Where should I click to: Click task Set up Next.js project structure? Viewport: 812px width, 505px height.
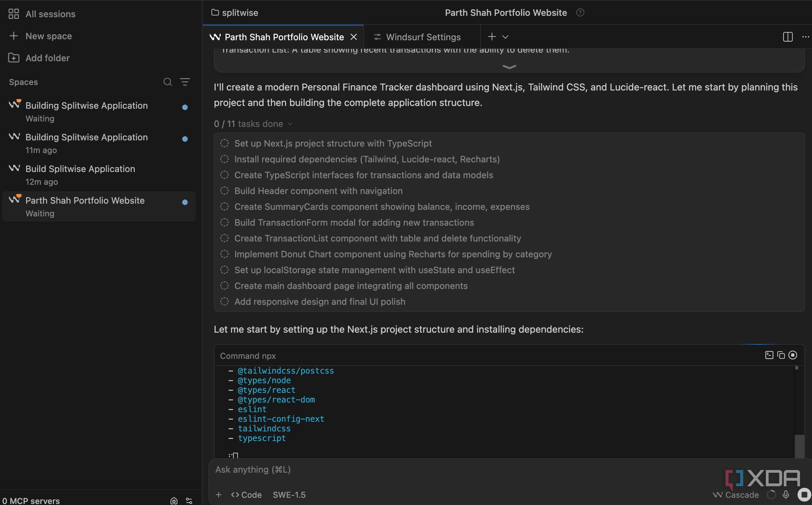(333, 143)
